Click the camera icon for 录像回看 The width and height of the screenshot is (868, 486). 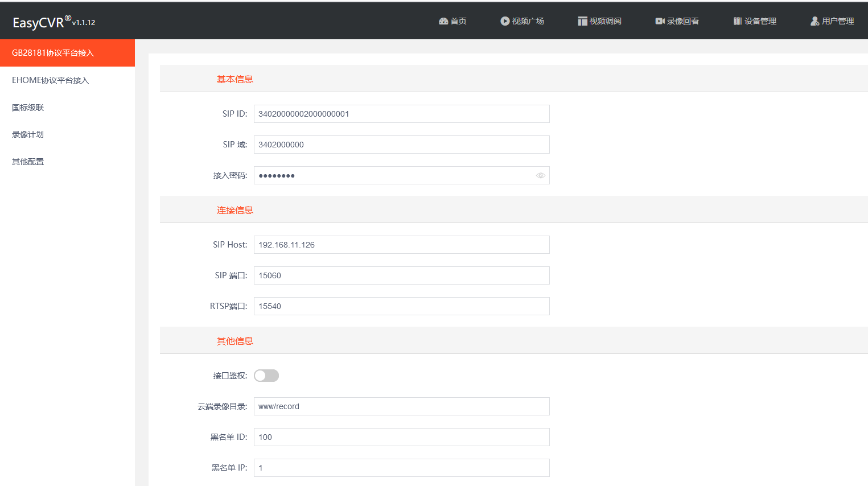pyautogui.click(x=660, y=21)
